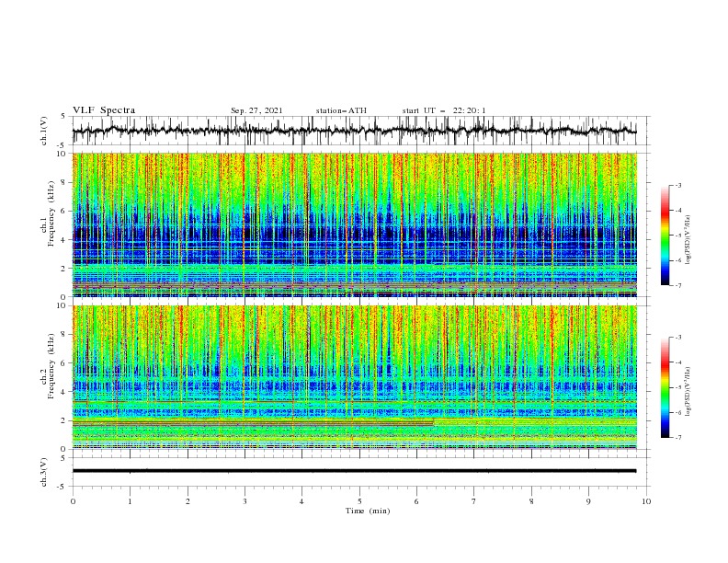
Task: Click the "ch.3(V)" axis label
Action: [x=44, y=472]
